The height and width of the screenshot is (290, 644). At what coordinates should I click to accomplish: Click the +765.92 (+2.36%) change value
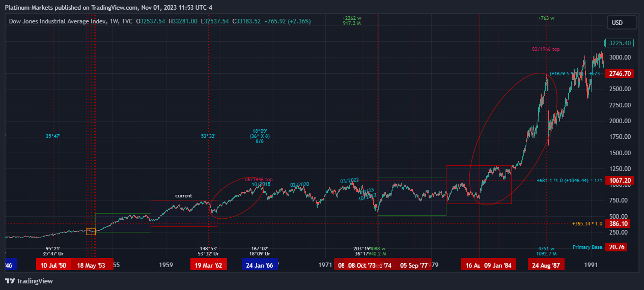coord(287,21)
